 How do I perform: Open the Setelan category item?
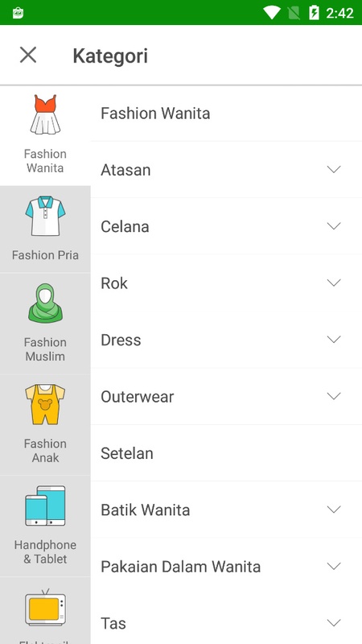pos(226,453)
